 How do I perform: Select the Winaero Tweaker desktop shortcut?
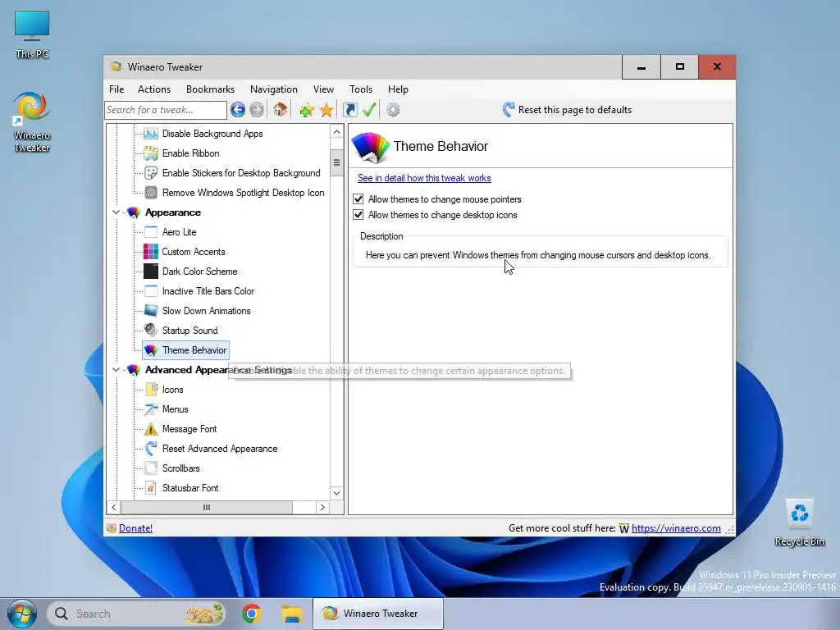pyautogui.click(x=32, y=122)
